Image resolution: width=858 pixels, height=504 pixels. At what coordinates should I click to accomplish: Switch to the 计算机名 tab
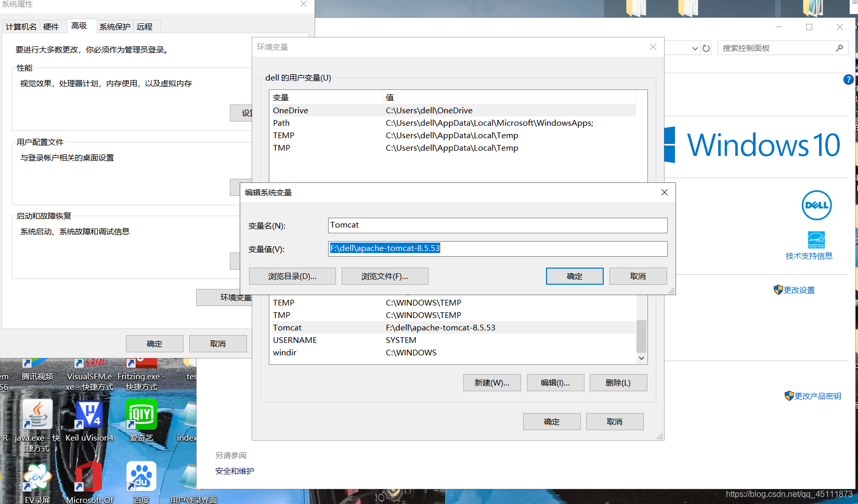tap(21, 26)
